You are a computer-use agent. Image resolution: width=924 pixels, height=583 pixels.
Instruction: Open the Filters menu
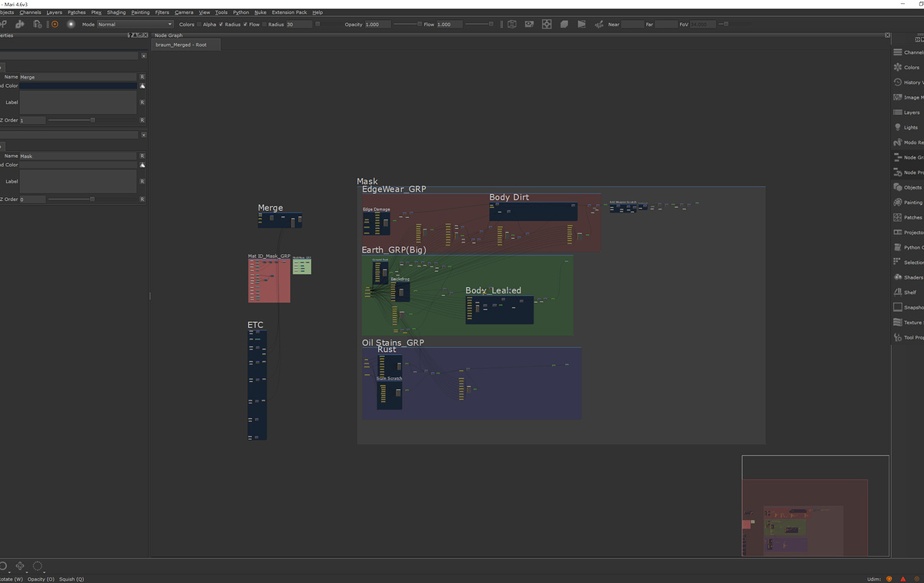point(162,12)
